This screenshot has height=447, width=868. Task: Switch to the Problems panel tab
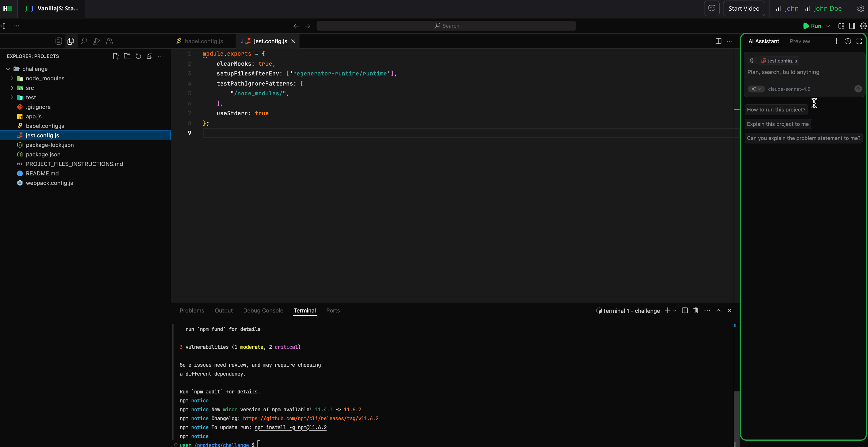coord(192,310)
